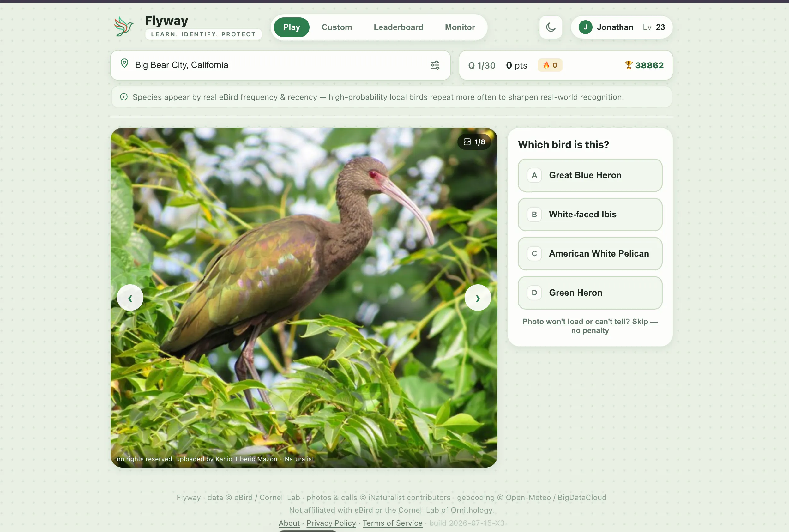Click the 38862 high score value

649,65
